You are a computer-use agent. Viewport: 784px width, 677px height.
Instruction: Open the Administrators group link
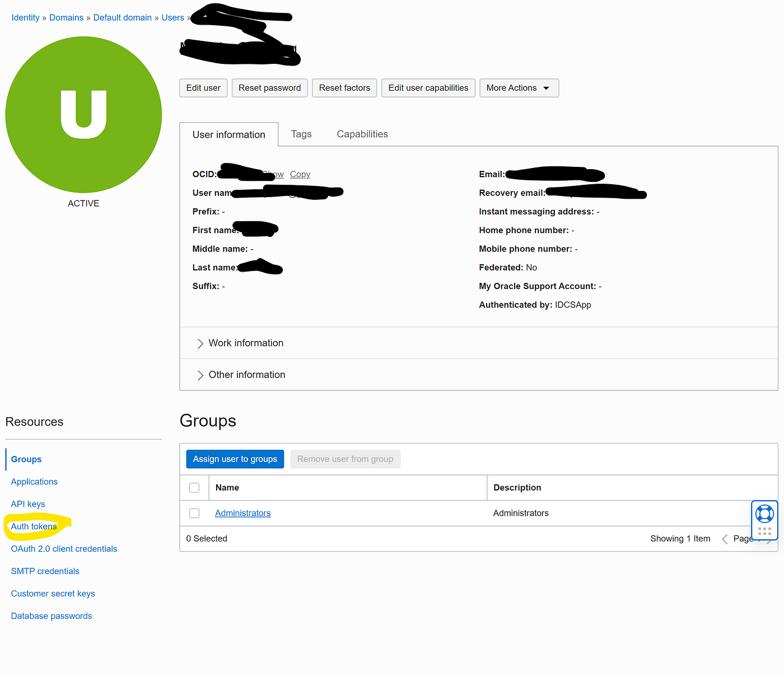click(x=243, y=513)
